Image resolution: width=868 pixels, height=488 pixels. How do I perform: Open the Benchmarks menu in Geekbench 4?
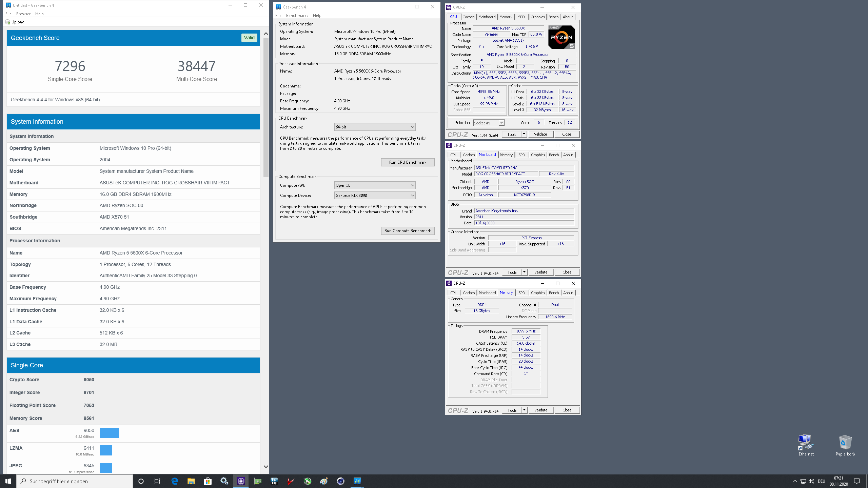point(297,16)
